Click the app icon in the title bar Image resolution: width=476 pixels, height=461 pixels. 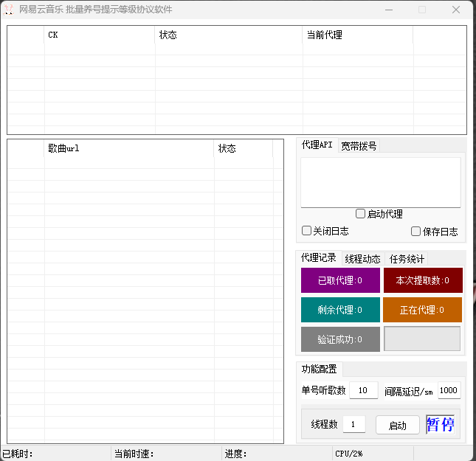[10, 10]
